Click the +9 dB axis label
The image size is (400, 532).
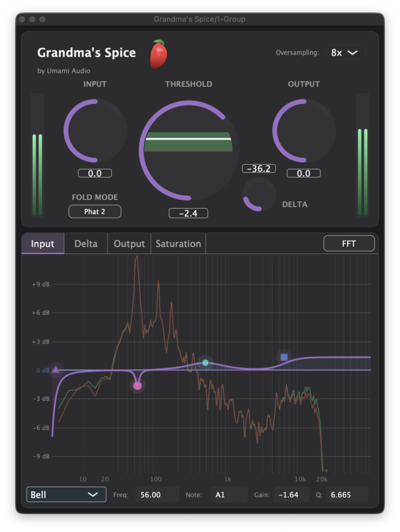(41, 284)
